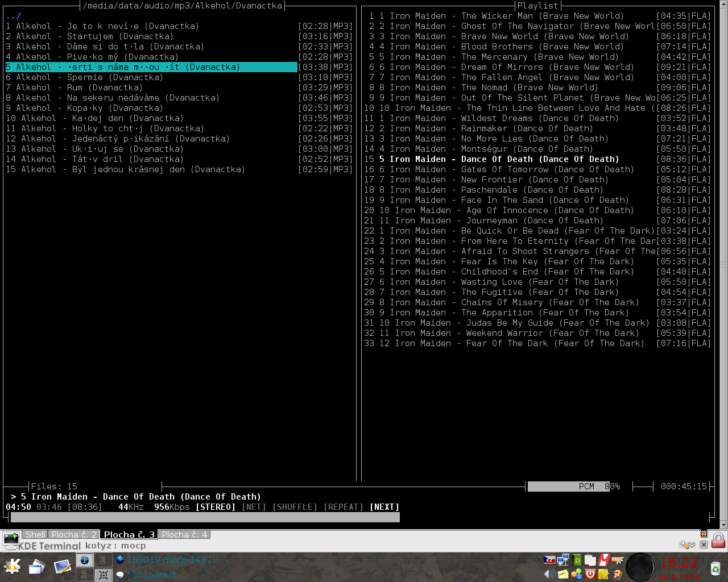The image size is (728, 582).
Task: Open the green dictionary tray icon
Action: (577, 560)
